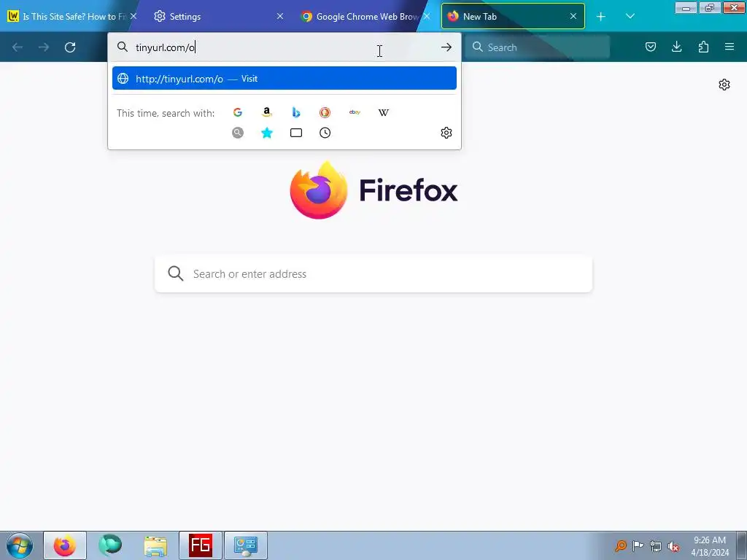Search this time with Amazon
Image resolution: width=747 pixels, height=560 pixels.
(267, 112)
